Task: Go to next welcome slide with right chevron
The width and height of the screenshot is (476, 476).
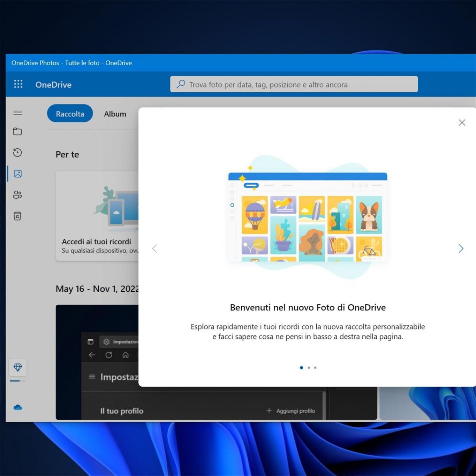Action: tap(461, 248)
